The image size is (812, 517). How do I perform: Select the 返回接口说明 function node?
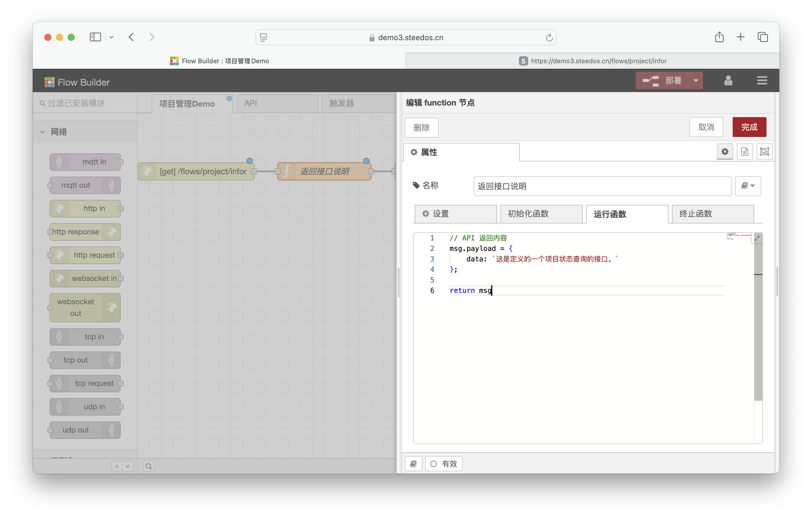click(324, 172)
